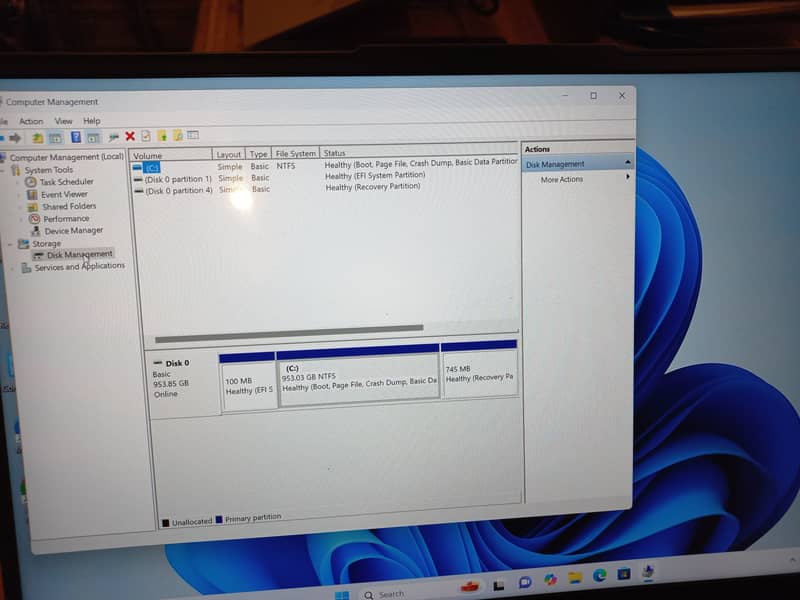Image resolution: width=800 pixels, height=600 pixels.
Task: Select Services and Applications node
Action: click(x=79, y=266)
